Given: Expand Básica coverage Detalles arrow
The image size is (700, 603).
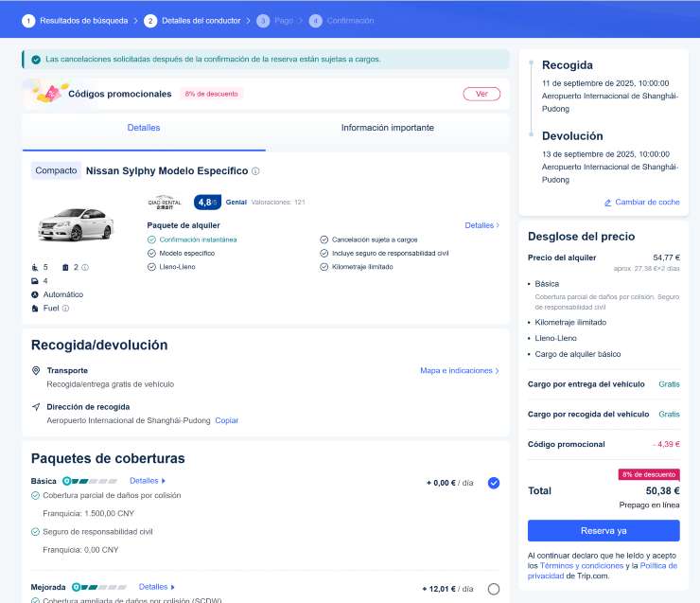Looking at the screenshot, I should coord(164,481).
